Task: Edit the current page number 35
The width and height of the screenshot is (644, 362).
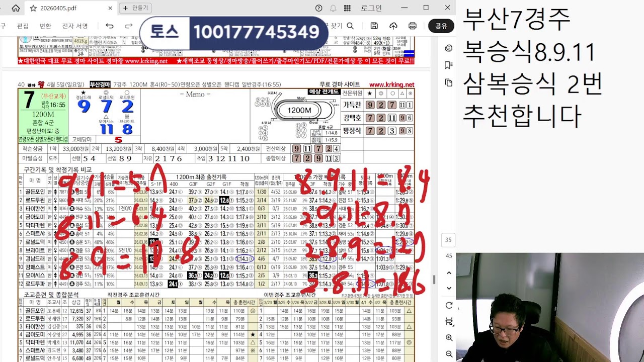Action: pyautogui.click(x=449, y=240)
